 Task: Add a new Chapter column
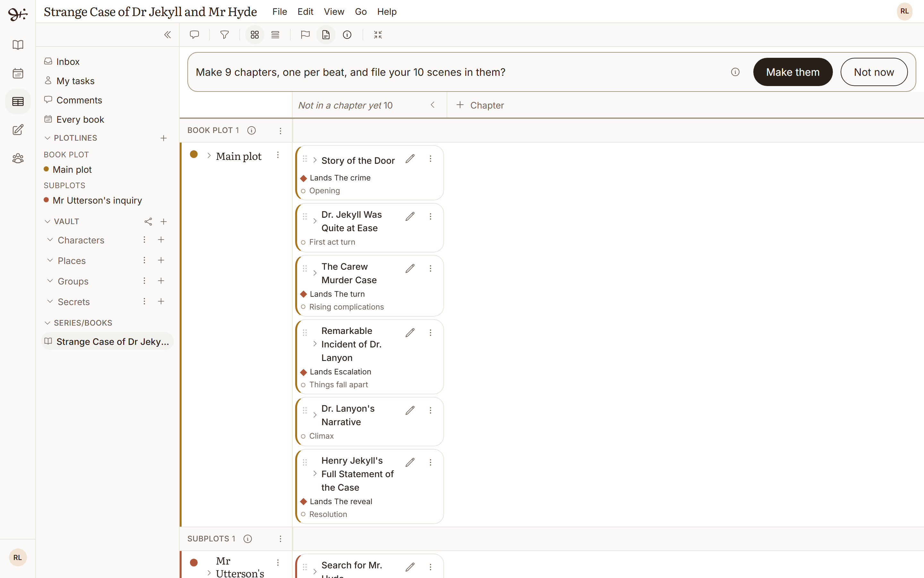[x=480, y=105]
